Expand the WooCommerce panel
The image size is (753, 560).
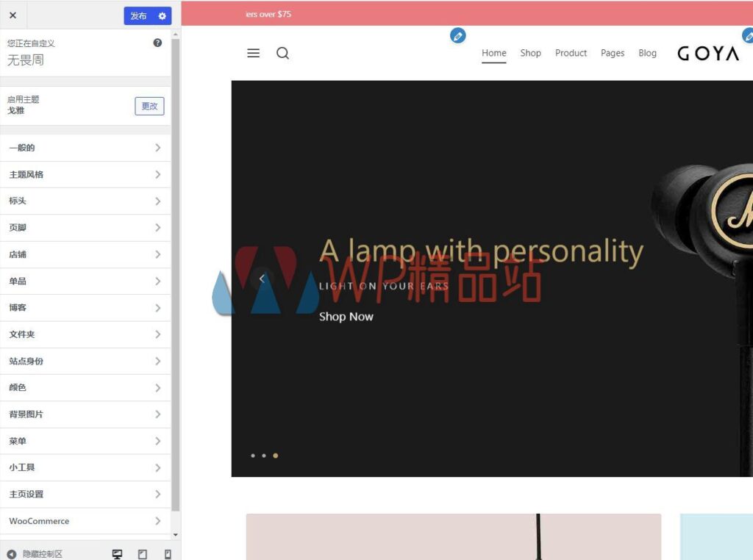(86, 521)
